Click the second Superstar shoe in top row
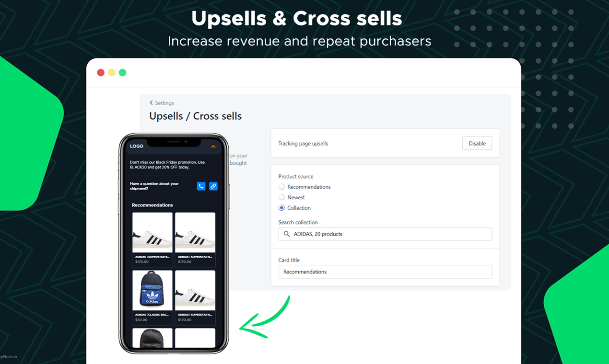The height and width of the screenshot is (364, 609). 195,233
